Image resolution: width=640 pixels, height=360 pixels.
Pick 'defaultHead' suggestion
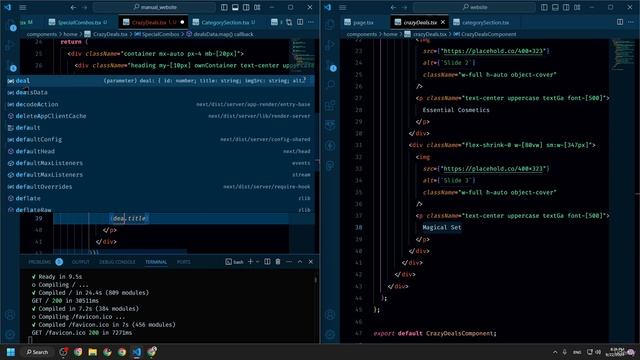[161, 151]
